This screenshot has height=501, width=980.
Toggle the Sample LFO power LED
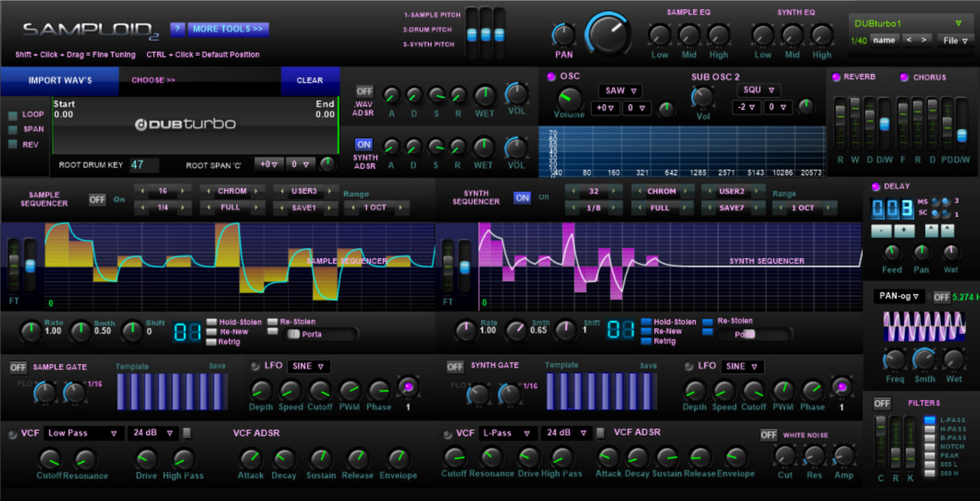[256, 366]
